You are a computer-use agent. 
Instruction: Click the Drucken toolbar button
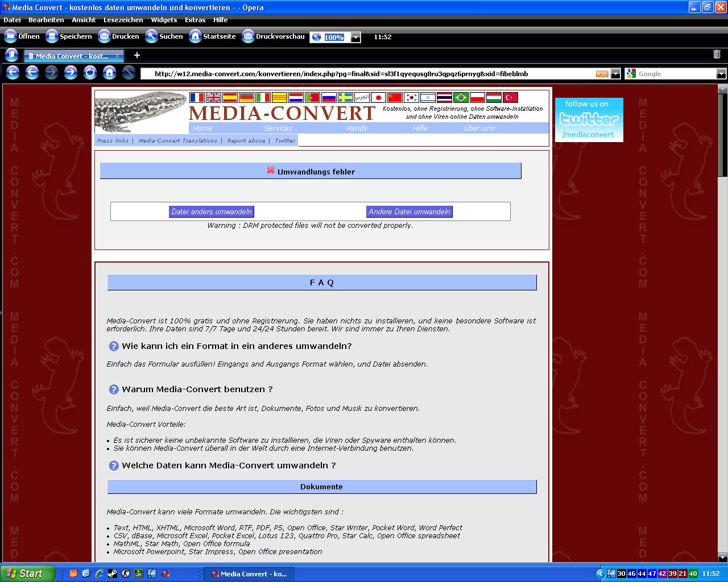pyautogui.click(x=118, y=36)
